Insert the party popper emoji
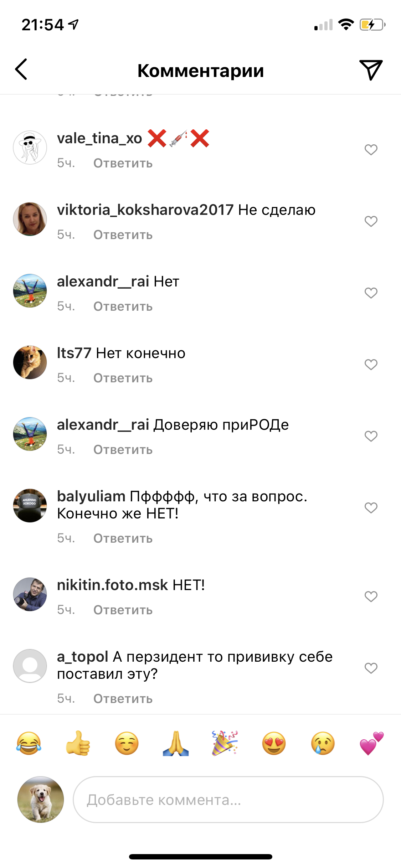The image size is (401, 868). (225, 743)
